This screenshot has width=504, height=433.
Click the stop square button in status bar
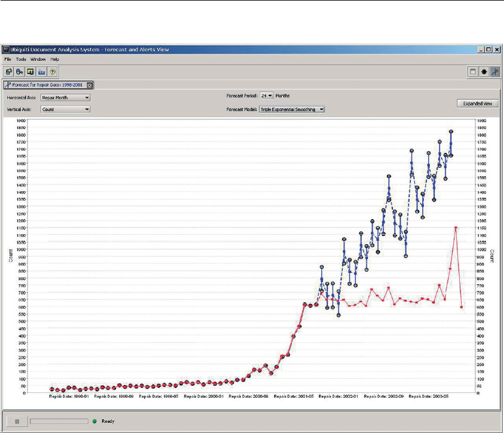(x=17, y=421)
